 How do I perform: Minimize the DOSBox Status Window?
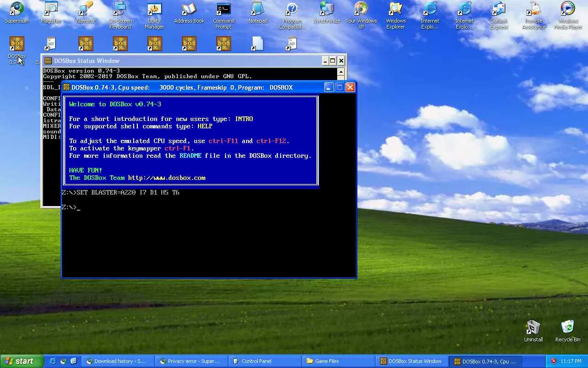325,61
